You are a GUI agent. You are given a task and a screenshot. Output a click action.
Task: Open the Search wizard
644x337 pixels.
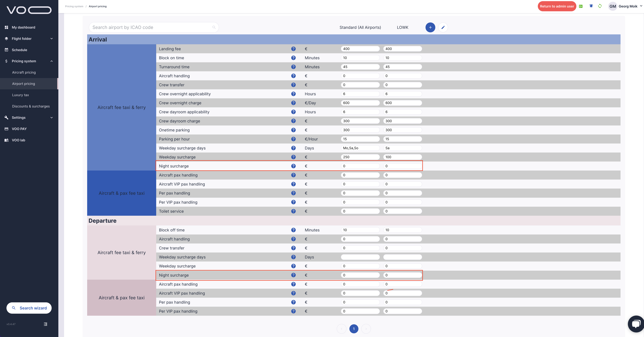tap(29, 308)
